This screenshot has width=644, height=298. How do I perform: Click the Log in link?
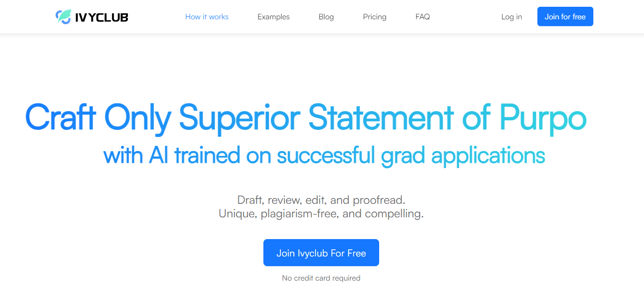coord(511,17)
